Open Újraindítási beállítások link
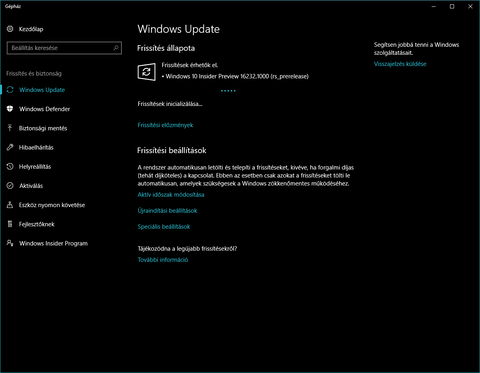The height and width of the screenshot is (373, 480). point(167,211)
